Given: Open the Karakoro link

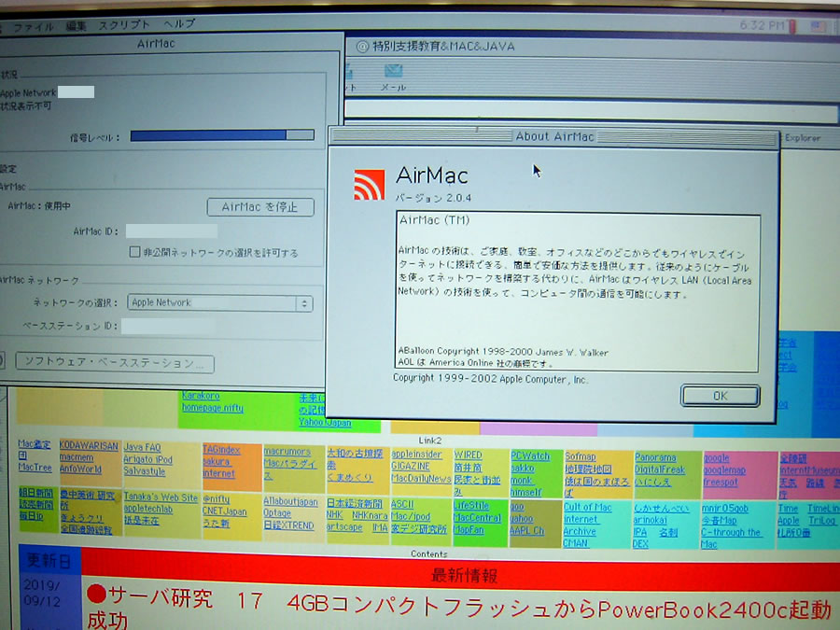Looking at the screenshot, I should point(201,396).
